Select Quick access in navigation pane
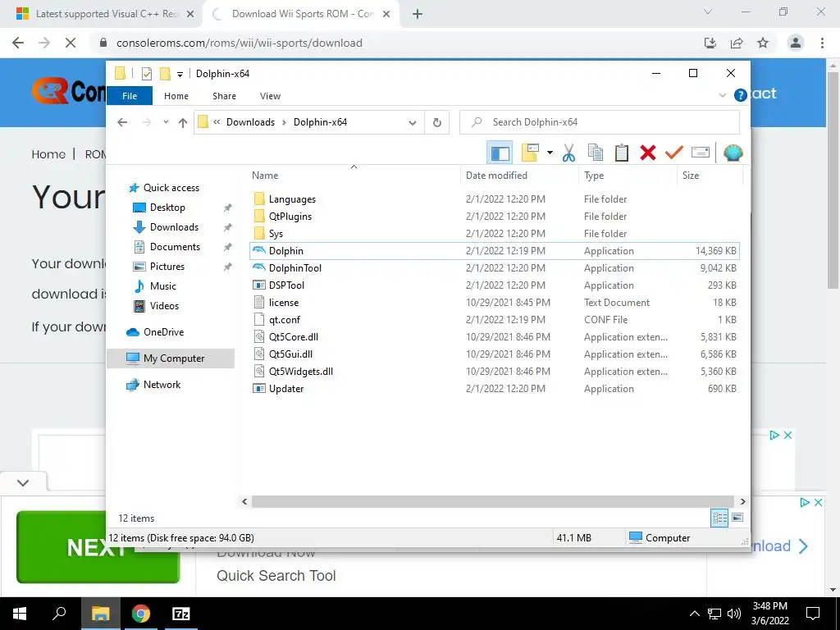 pos(171,188)
